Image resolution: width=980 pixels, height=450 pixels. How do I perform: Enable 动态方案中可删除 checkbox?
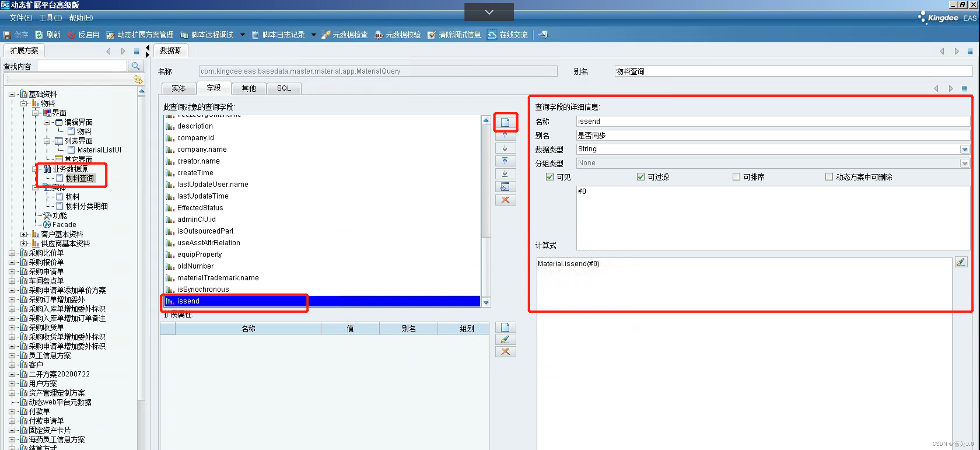[x=829, y=177]
